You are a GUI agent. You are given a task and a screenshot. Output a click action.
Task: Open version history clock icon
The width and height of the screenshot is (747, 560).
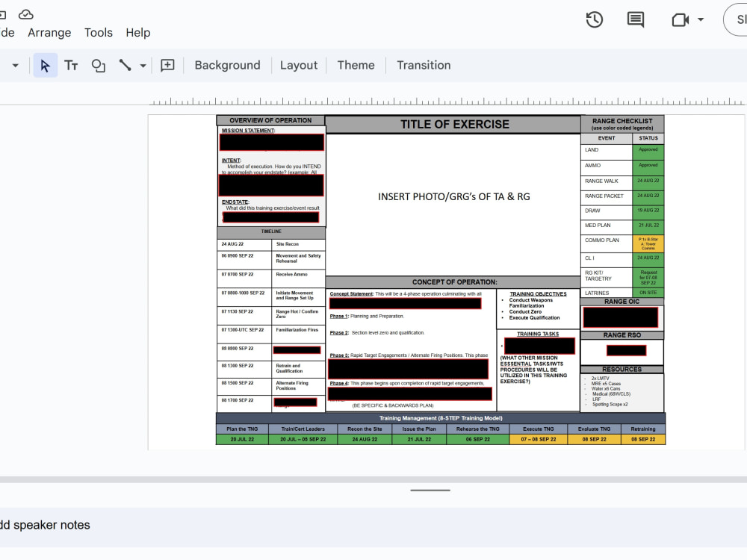(x=594, y=19)
